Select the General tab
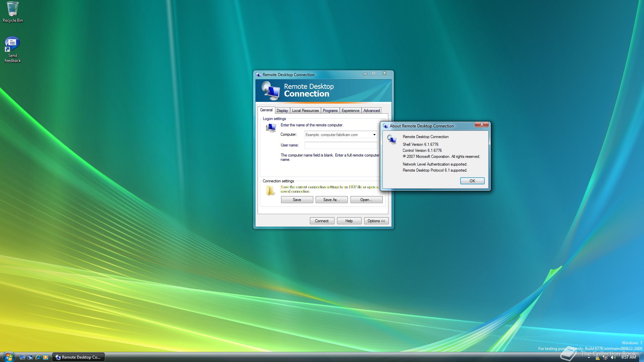This screenshot has height=362, width=644. (x=266, y=110)
